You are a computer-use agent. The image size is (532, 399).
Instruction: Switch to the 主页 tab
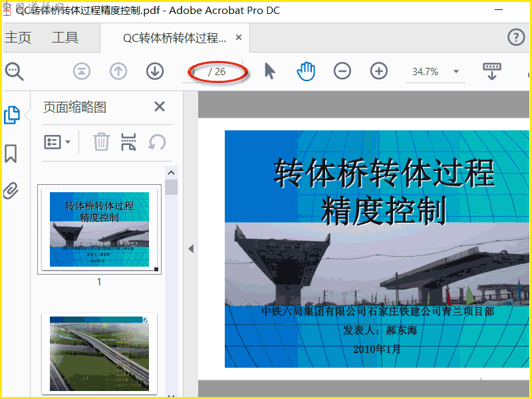[18, 37]
